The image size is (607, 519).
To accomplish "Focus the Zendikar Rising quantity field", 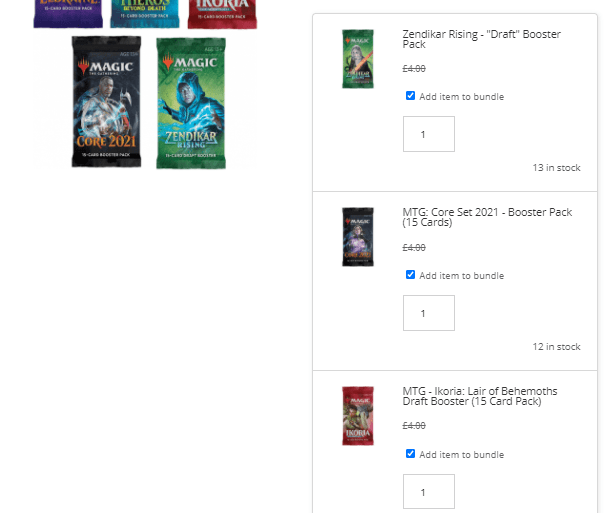I will pyautogui.click(x=429, y=134).
